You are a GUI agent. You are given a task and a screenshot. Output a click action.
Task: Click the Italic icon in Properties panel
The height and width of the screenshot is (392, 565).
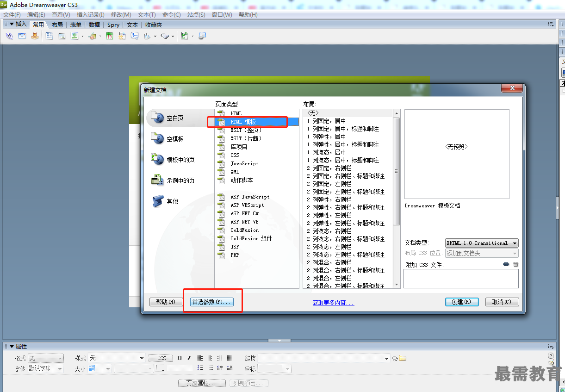(189, 358)
